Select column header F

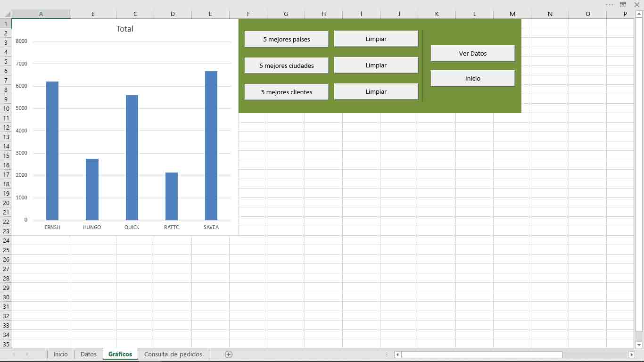pyautogui.click(x=248, y=14)
